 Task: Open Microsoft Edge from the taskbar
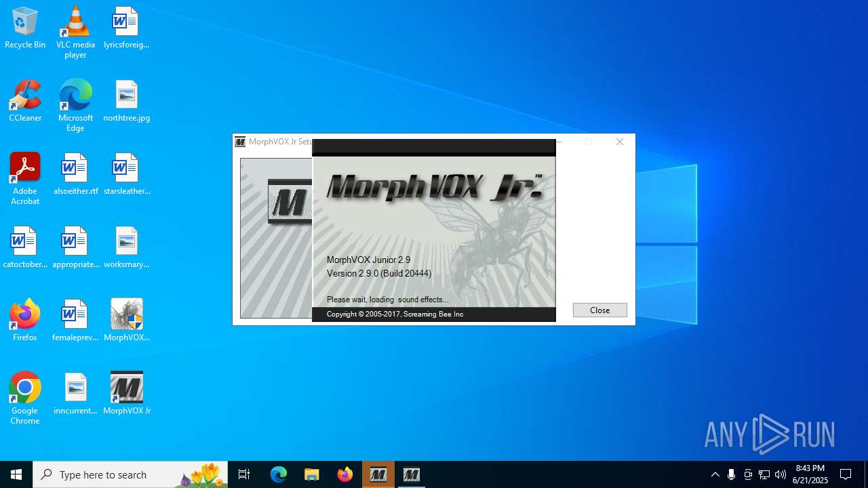click(279, 474)
